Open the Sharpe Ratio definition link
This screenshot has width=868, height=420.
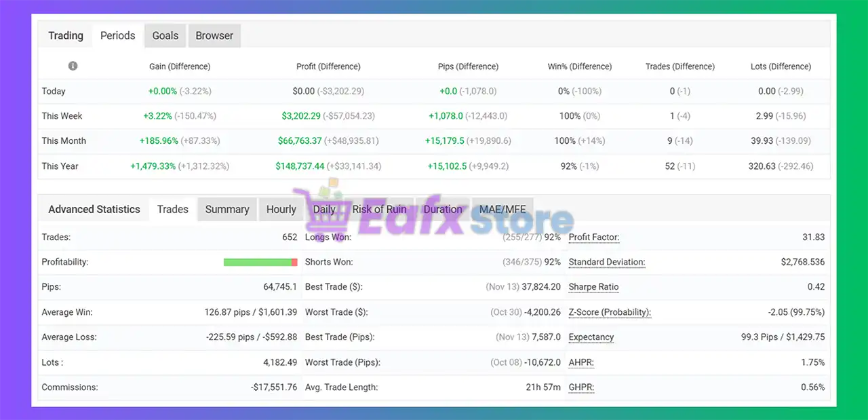[593, 287]
